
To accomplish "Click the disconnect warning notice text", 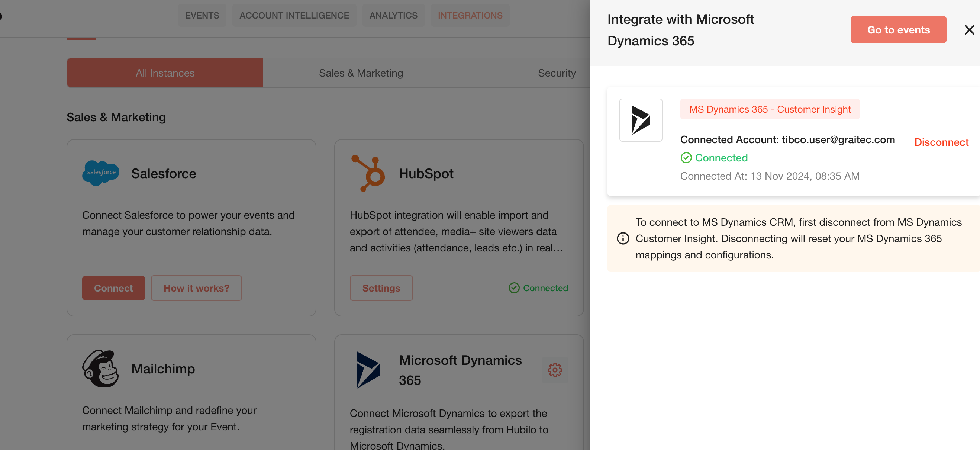I will click(799, 238).
